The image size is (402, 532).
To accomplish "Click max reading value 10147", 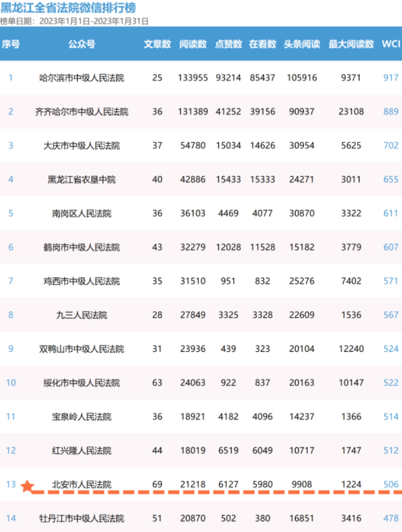I will point(351,383).
